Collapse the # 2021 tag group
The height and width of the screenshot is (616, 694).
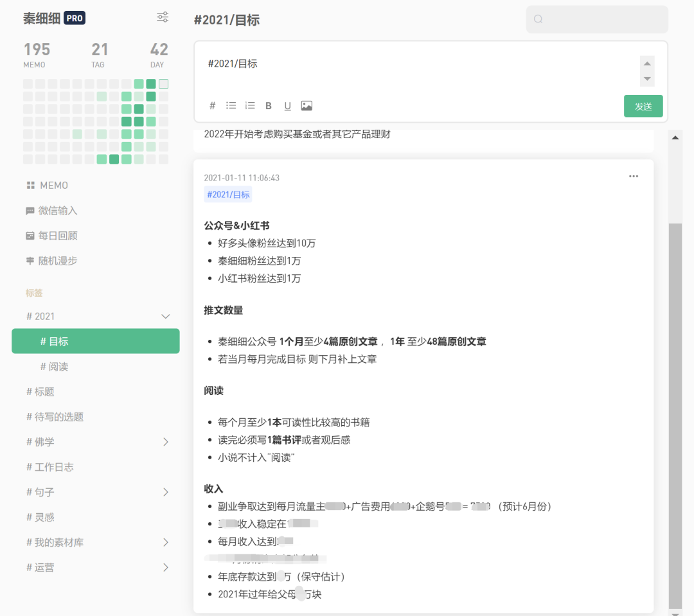pos(166,317)
